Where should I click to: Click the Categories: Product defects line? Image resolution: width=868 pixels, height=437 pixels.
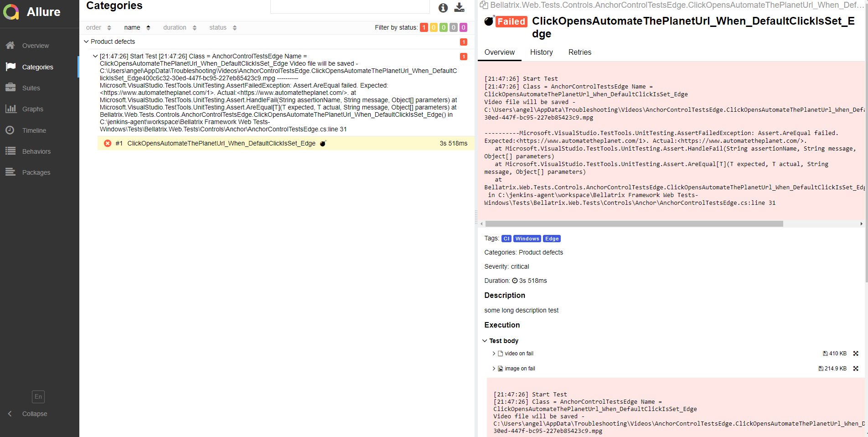523,252
